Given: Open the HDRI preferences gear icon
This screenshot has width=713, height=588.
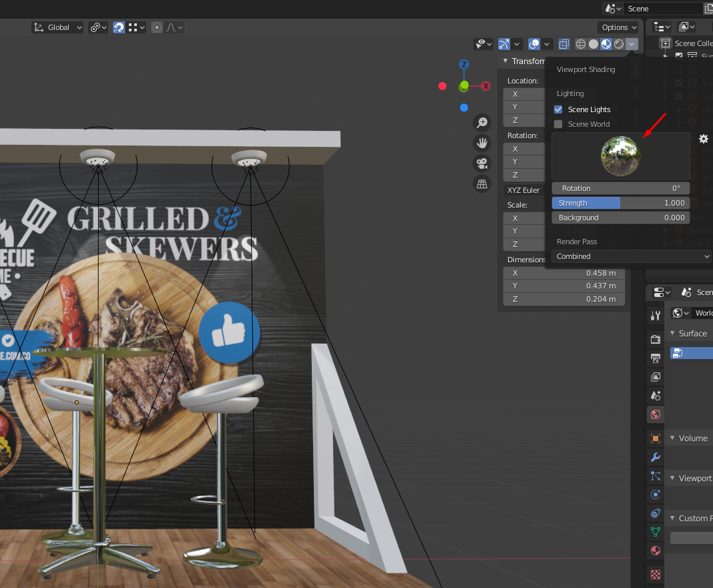Looking at the screenshot, I should click(704, 139).
